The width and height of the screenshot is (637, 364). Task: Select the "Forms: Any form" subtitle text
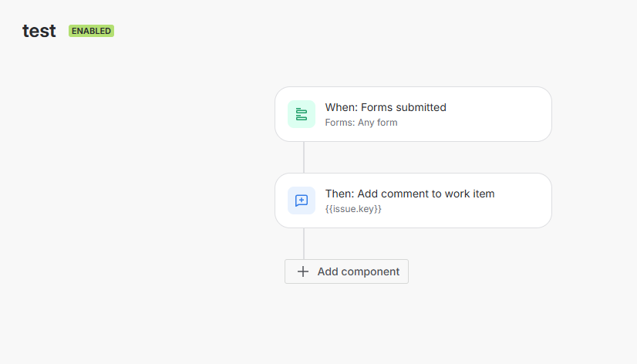pos(361,123)
